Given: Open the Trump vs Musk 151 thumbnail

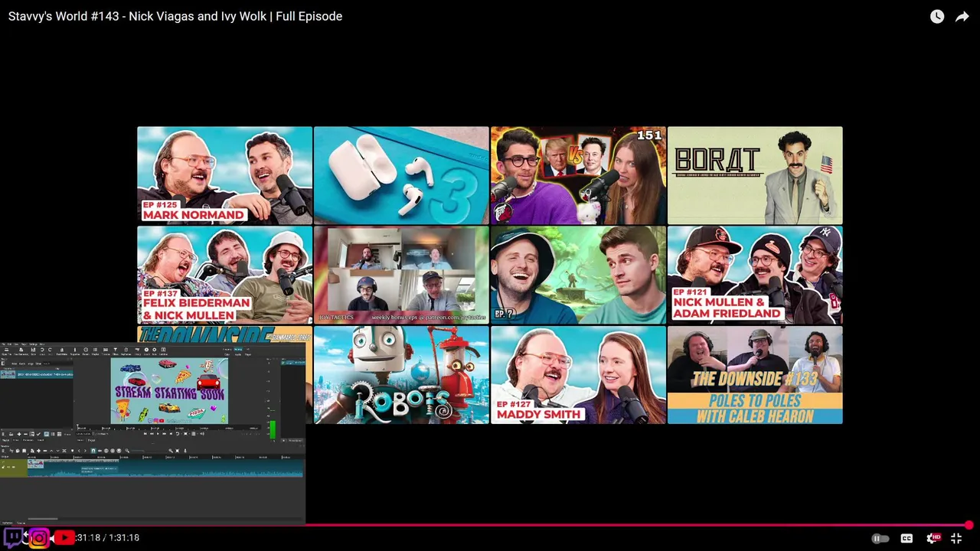Looking at the screenshot, I should (578, 175).
